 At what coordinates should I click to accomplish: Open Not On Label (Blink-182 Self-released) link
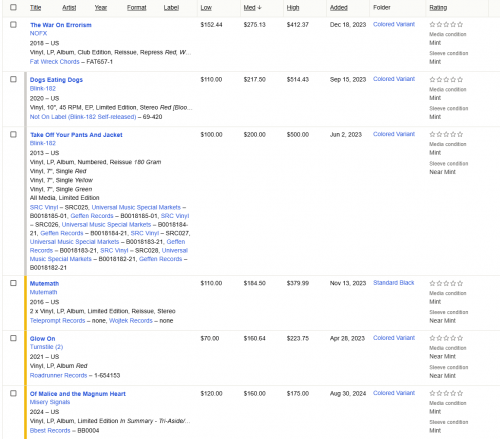pos(83,117)
